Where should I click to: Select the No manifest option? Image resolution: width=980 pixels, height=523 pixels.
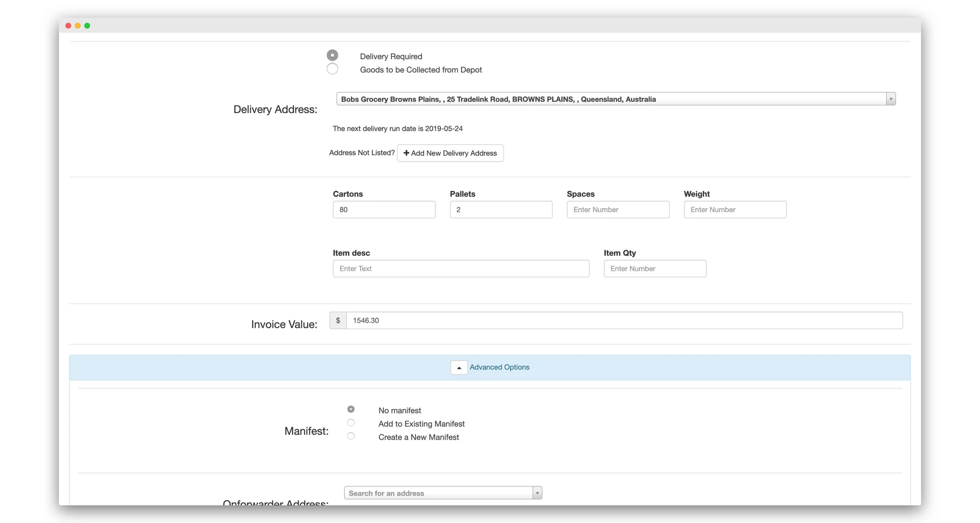tap(351, 409)
